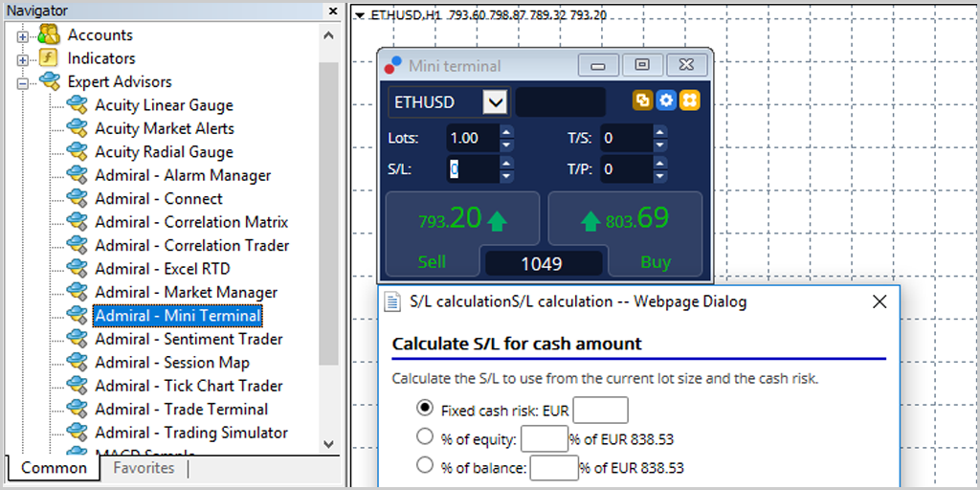Expand the Accounts tree node
The image size is (980, 490).
pyautogui.click(x=23, y=37)
